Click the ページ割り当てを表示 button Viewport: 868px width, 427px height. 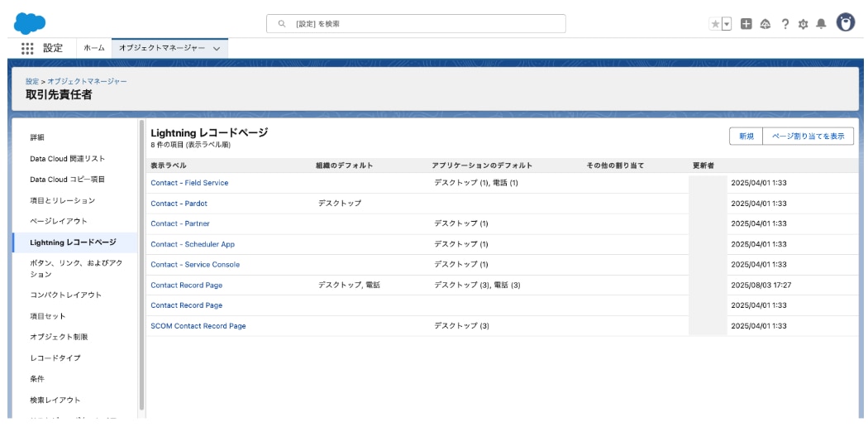[808, 137]
